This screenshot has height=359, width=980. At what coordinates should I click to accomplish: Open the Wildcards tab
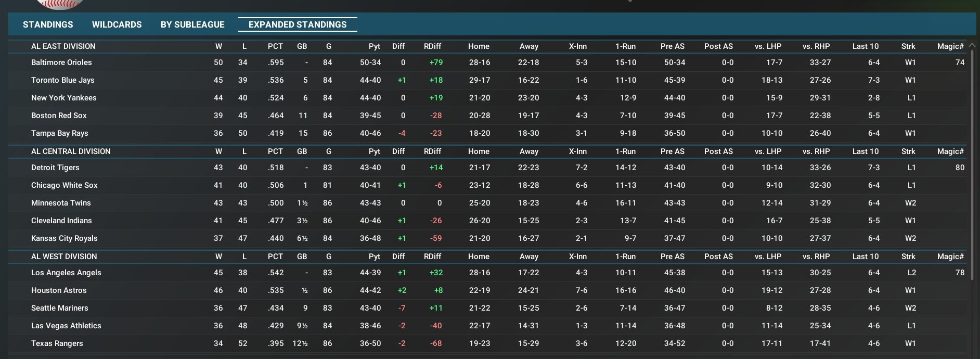(x=117, y=24)
